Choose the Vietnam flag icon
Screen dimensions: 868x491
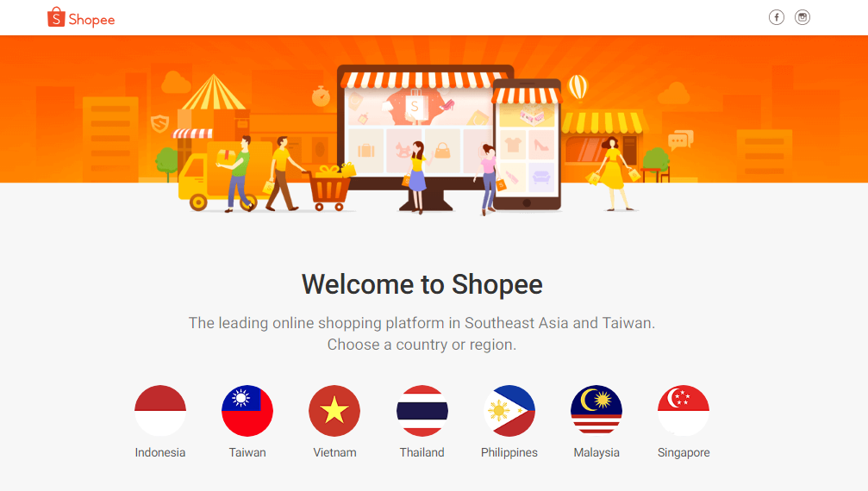pos(334,411)
